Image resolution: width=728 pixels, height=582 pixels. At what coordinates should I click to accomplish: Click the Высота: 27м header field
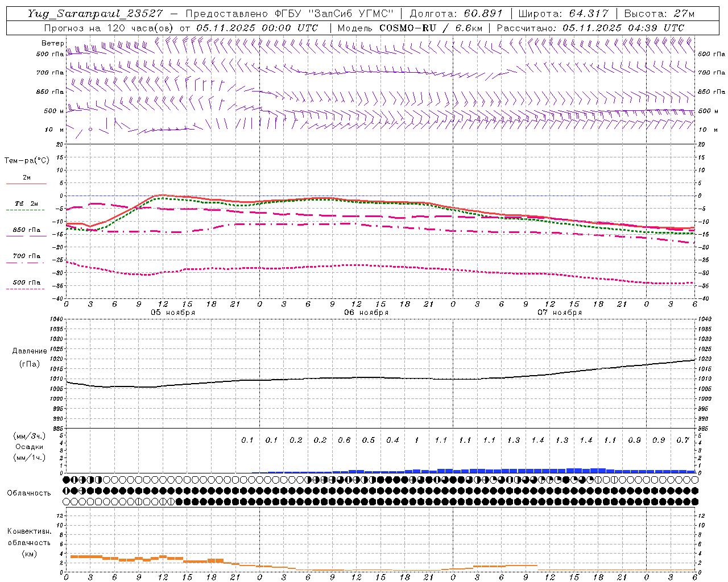click(x=659, y=14)
